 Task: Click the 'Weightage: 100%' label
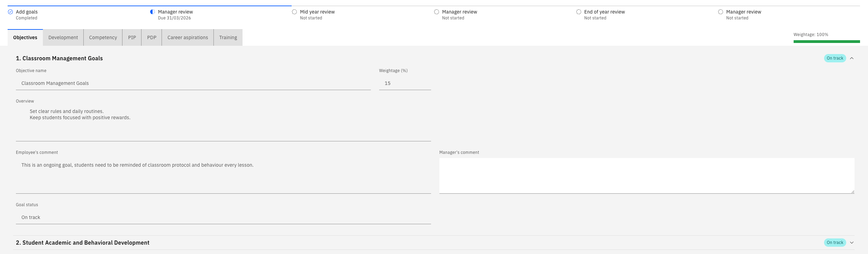tap(811, 35)
